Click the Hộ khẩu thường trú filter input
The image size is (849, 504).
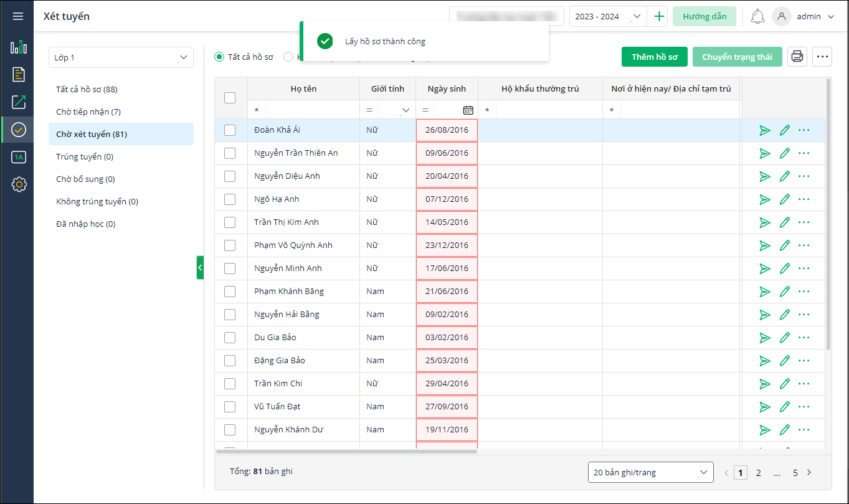[548, 110]
